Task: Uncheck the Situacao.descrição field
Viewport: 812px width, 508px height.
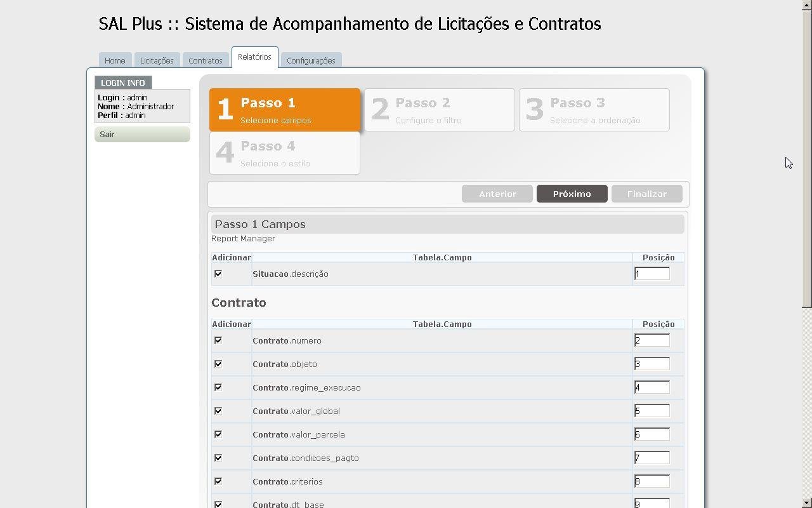Action: [218, 274]
